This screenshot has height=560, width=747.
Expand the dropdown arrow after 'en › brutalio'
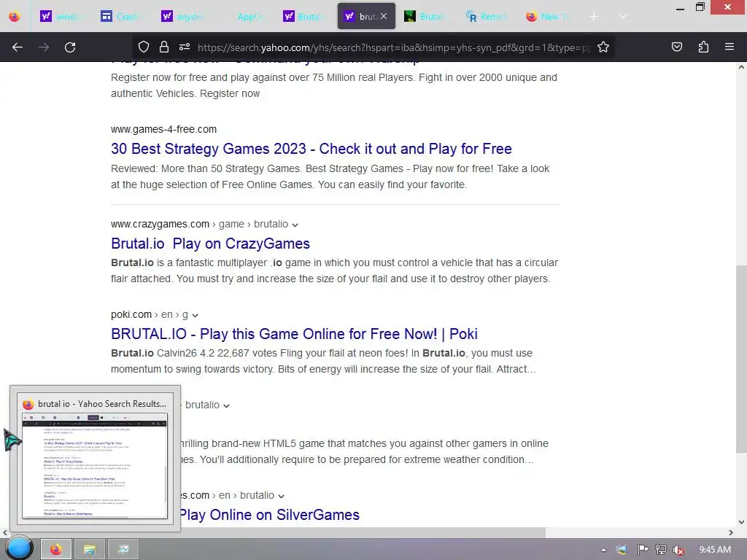(281, 496)
